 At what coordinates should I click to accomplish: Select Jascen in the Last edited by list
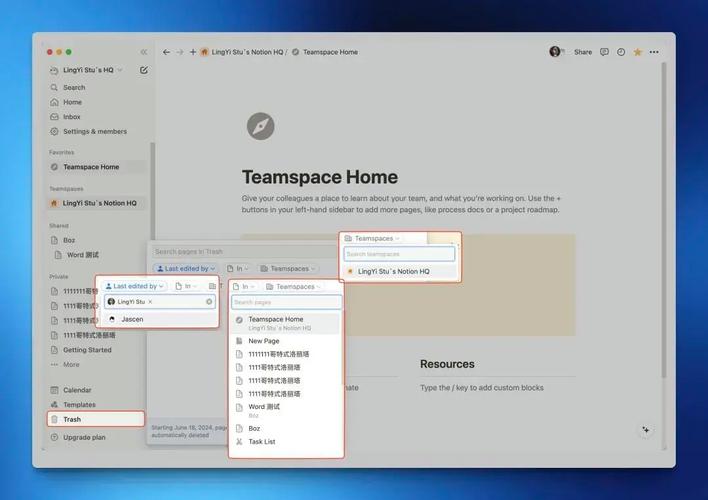(160, 319)
